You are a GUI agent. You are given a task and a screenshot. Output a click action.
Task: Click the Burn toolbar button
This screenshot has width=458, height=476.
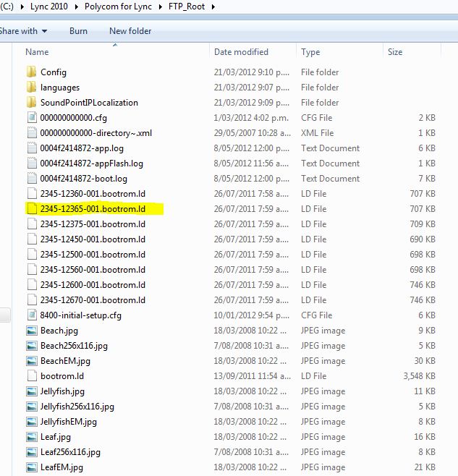(x=78, y=31)
